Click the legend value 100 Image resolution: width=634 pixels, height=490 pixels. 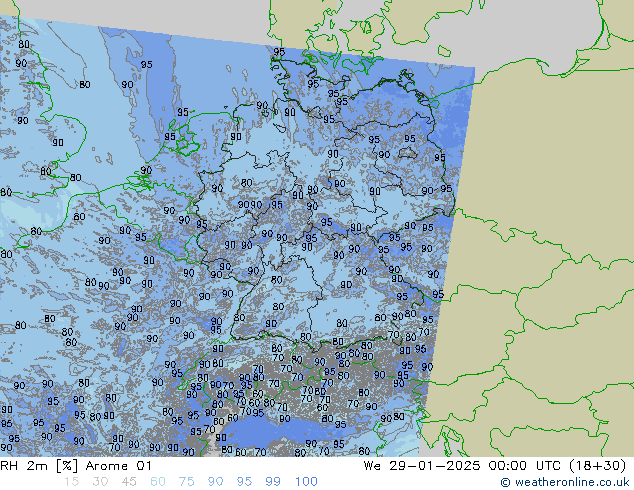tap(306, 482)
